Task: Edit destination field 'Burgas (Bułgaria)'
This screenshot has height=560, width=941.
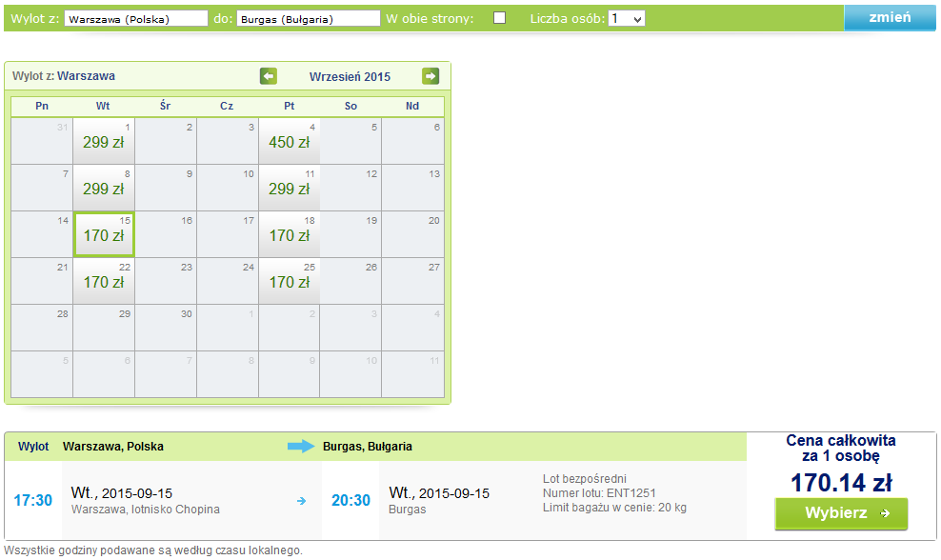Action: point(309,19)
